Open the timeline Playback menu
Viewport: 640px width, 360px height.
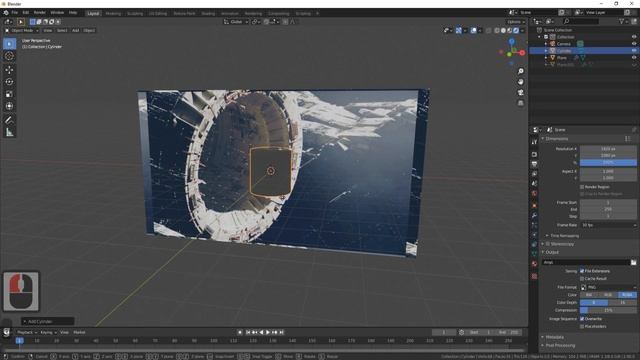[x=27, y=333]
